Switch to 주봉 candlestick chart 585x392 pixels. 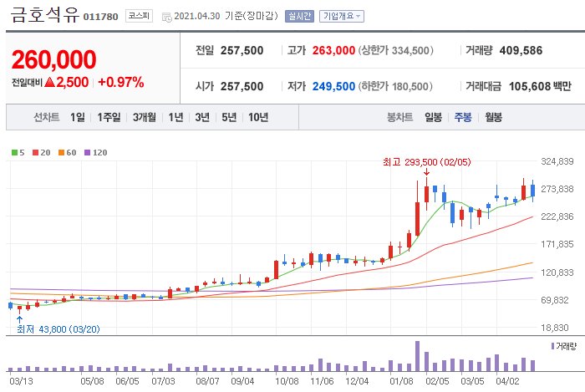(x=463, y=117)
